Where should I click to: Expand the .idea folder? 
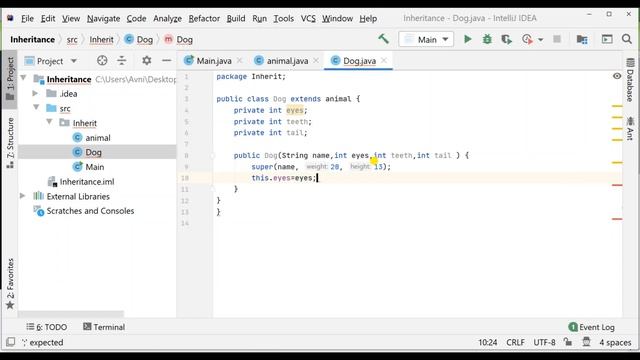(x=36, y=93)
